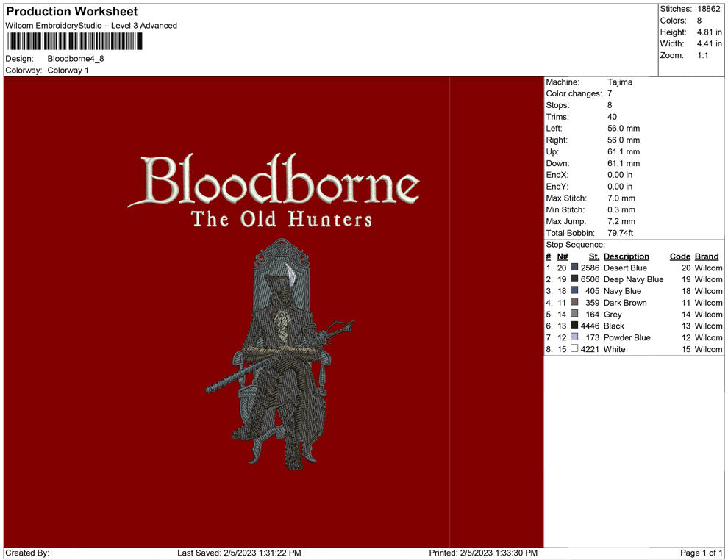Click the stitches value '18862'
This screenshot has height=560, width=728.
pyautogui.click(x=708, y=9)
